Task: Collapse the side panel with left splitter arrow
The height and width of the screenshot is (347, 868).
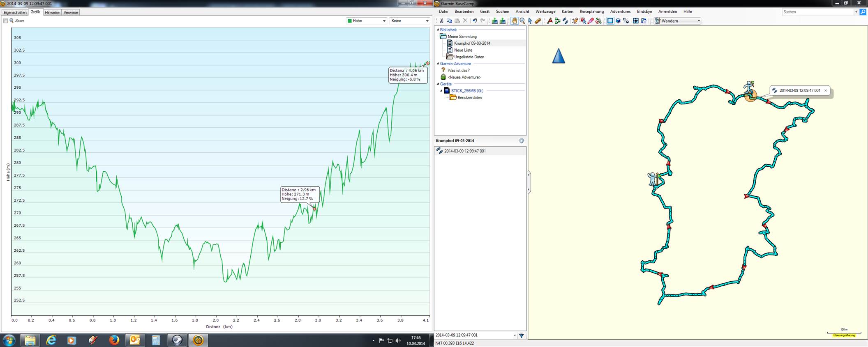Action: 529,175
